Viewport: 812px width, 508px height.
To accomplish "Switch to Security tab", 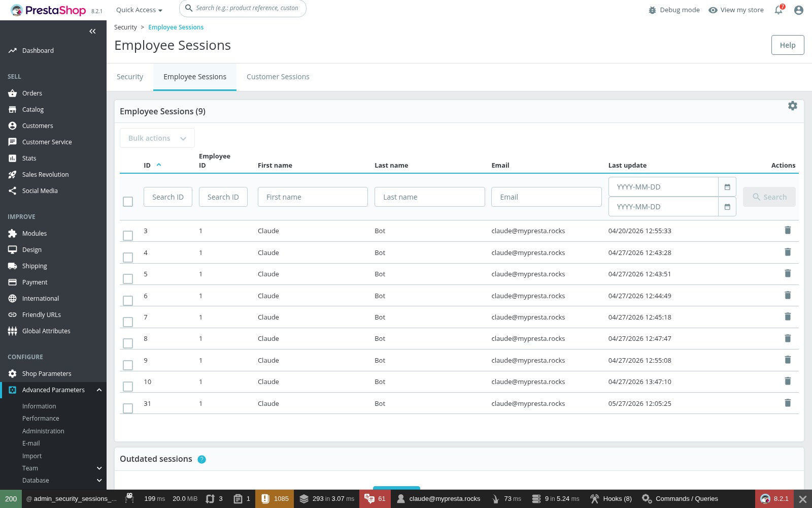I will (x=130, y=77).
